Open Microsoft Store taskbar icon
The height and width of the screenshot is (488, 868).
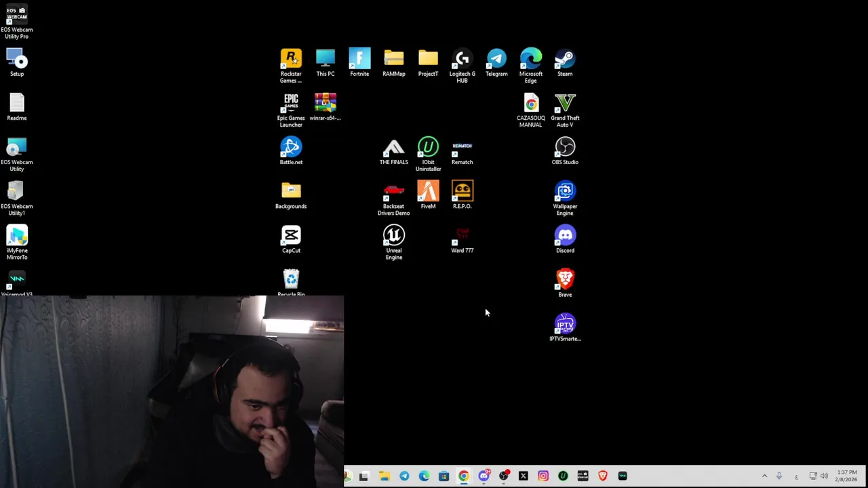tap(443, 476)
